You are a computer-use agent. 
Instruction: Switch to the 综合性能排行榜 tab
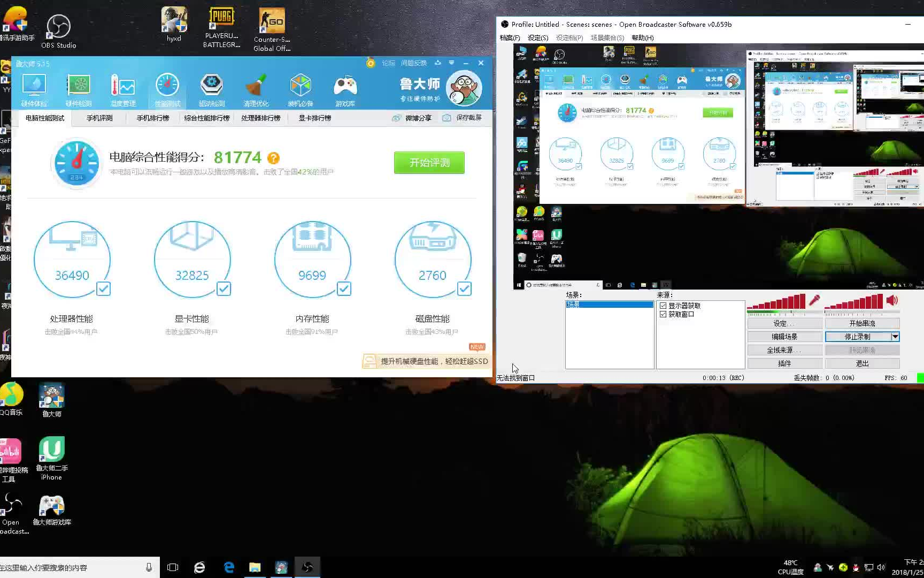click(206, 118)
